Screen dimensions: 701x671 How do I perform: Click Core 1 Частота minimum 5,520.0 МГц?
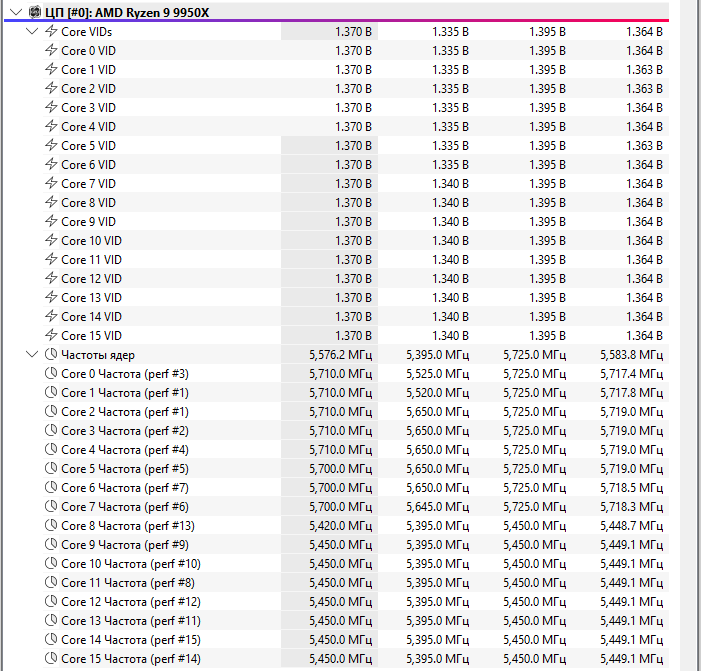tap(437, 393)
